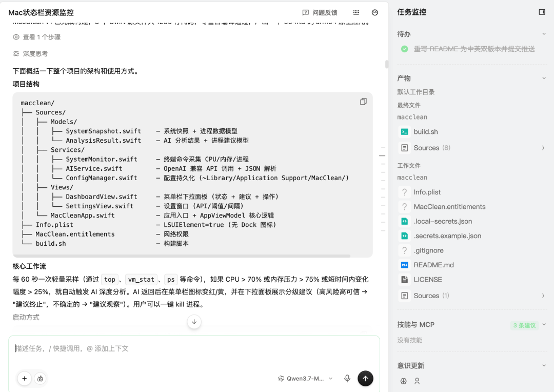The width and height of the screenshot is (554, 392).
Task: Expand the Sources (8) folder chevron
Action: click(543, 148)
